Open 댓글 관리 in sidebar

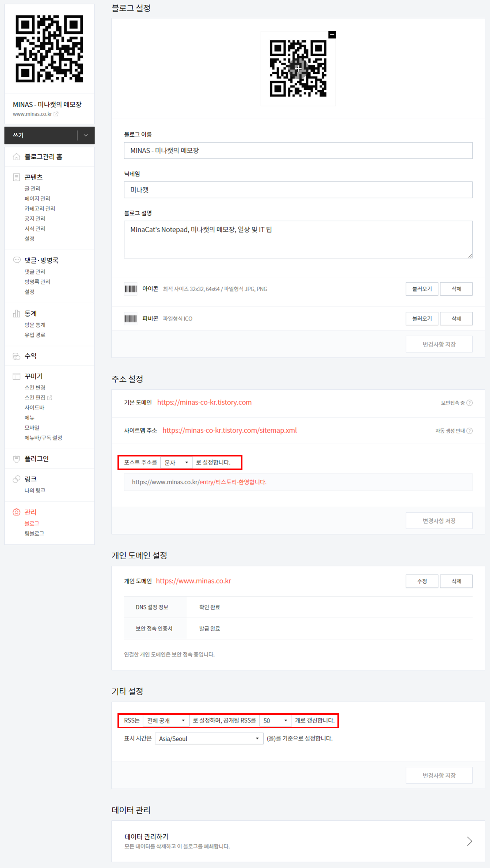click(35, 272)
